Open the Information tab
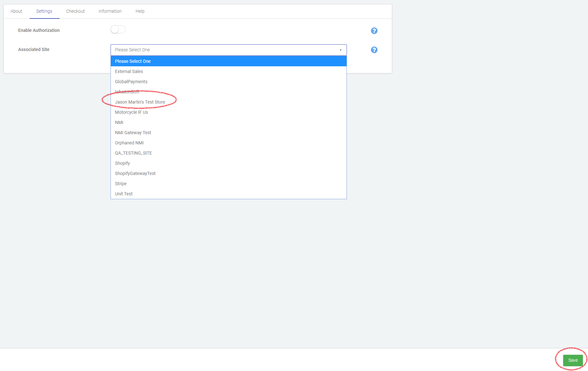588x371 pixels. coord(110,11)
